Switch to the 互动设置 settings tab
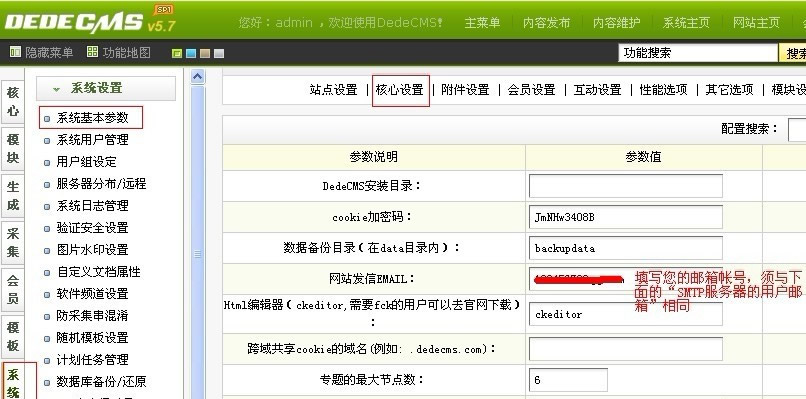Image resolution: width=806 pixels, height=399 pixels. click(x=597, y=90)
